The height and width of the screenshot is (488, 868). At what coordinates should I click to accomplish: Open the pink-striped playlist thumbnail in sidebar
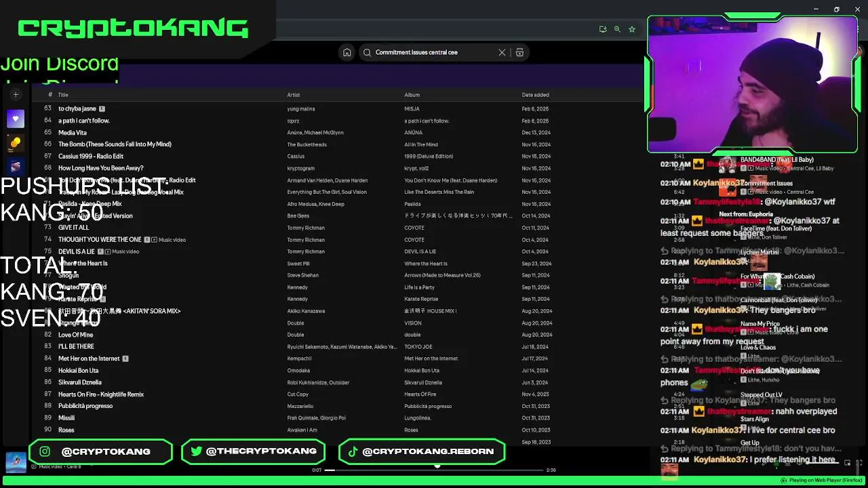pos(16,167)
